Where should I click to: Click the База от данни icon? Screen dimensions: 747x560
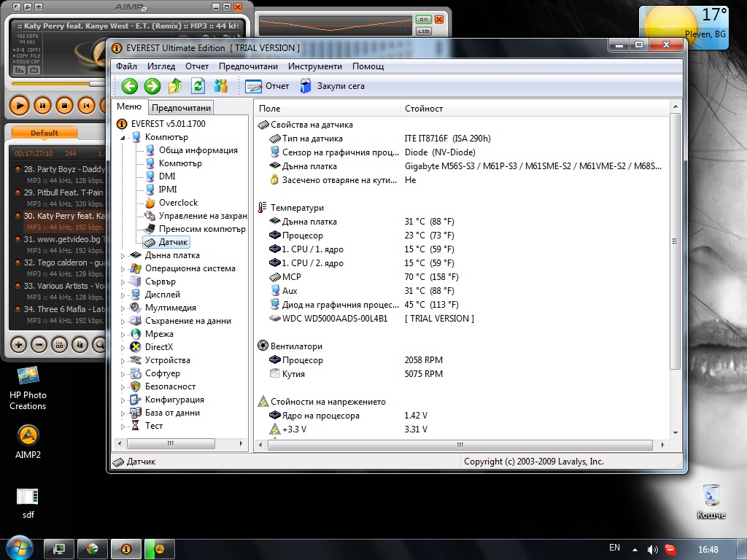(x=136, y=413)
